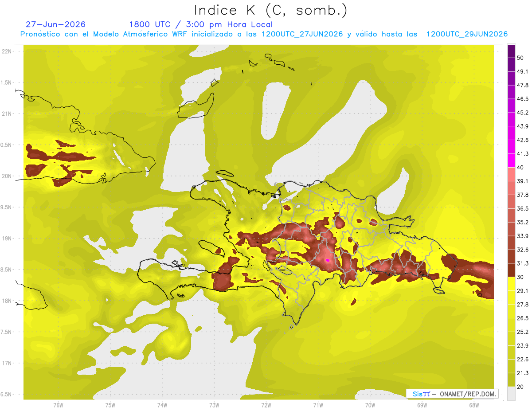This screenshot has height=411, width=532.
Task: Click the legend value '40'
Action: tap(521, 168)
